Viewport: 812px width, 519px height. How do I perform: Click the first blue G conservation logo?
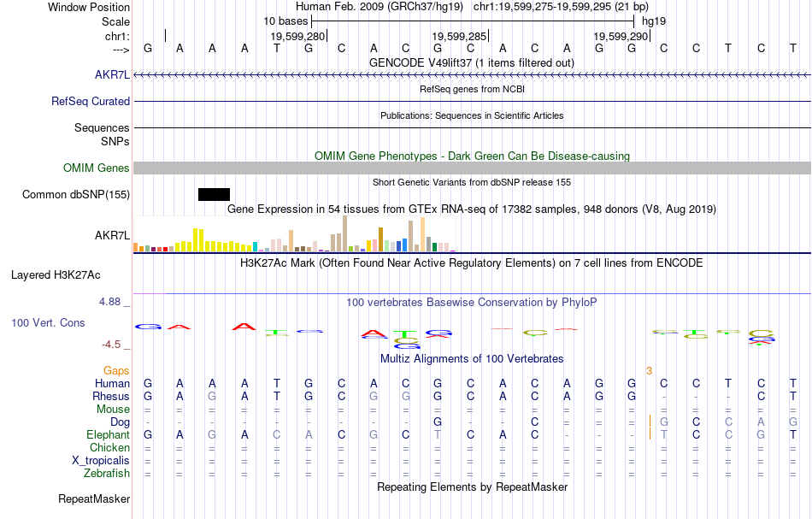[x=148, y=327]
